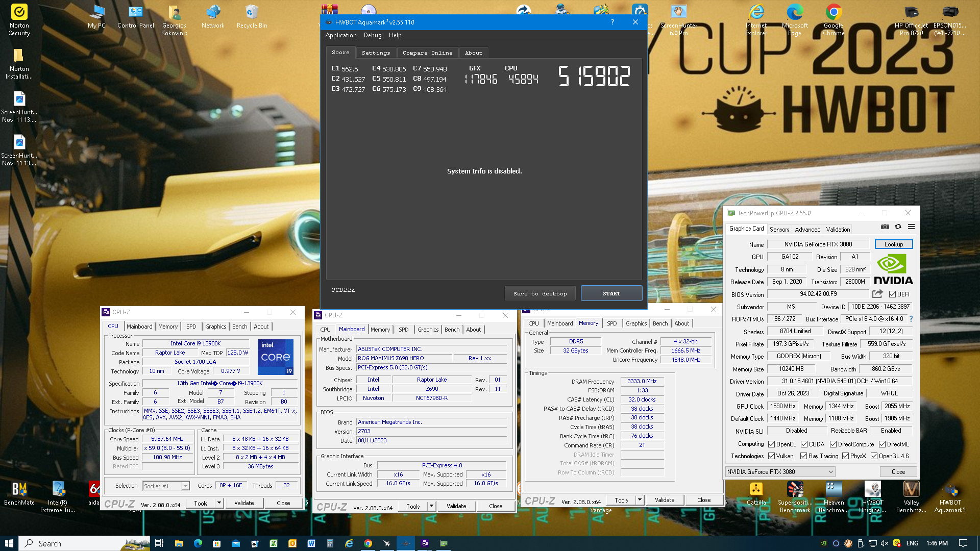Viewport: 980px width, 551px height.
Task: Click the taskbar volume icon
Action: pos(885,543)
